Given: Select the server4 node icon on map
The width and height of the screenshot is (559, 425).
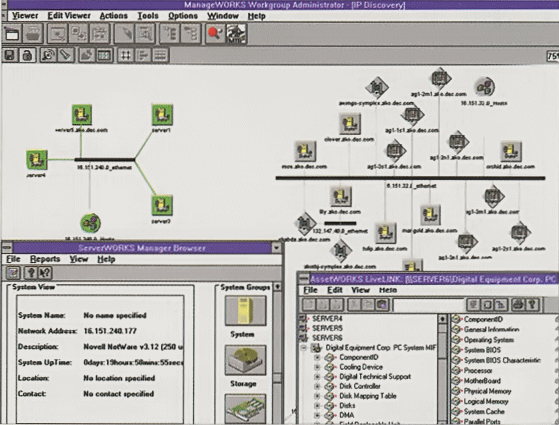Looking at the screenshot, I should click(x=37, y=159).
